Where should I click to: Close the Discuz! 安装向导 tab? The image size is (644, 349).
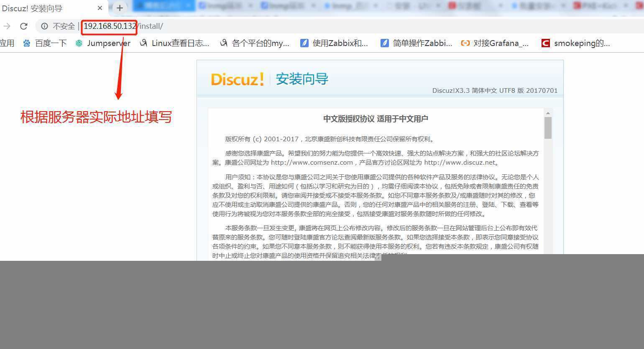(100, 8)
